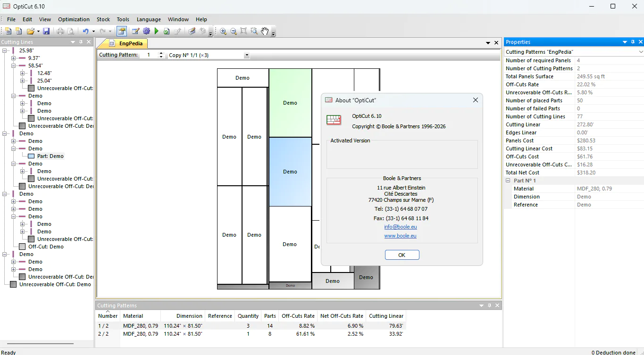Viewport: 644px width, 355px height.
Task: Open the Tools menu
Action: click(123, 19)
